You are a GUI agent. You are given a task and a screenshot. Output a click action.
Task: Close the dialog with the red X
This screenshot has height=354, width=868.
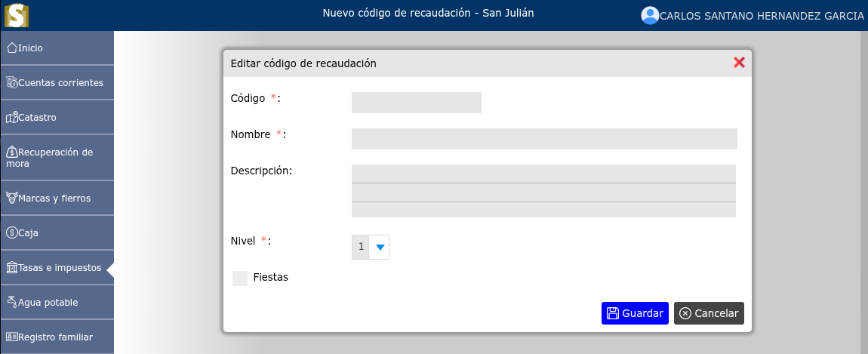pos(739,62)
